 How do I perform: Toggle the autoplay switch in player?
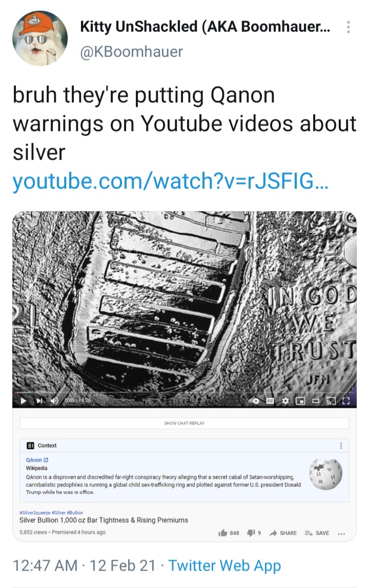(256, 401)
